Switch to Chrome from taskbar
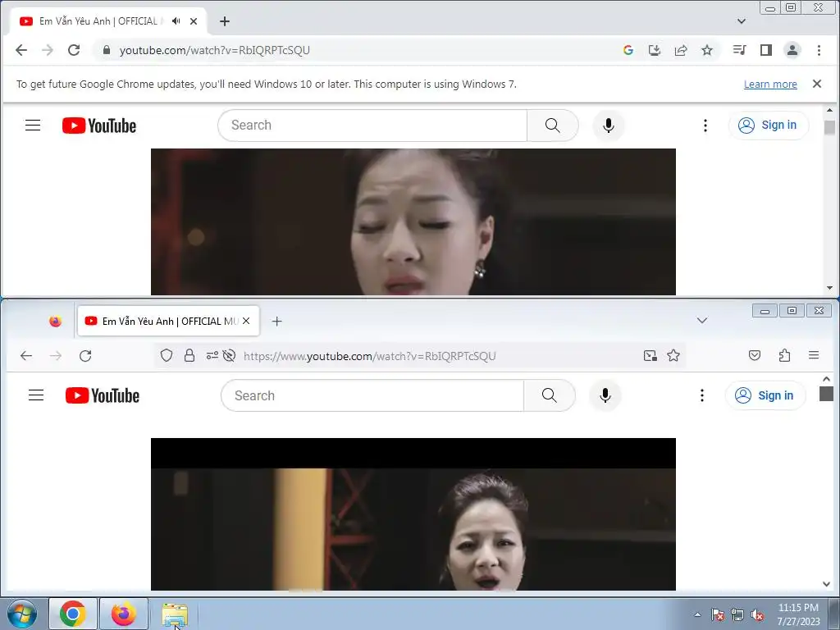Screen dimensions: 840x630 73,614
